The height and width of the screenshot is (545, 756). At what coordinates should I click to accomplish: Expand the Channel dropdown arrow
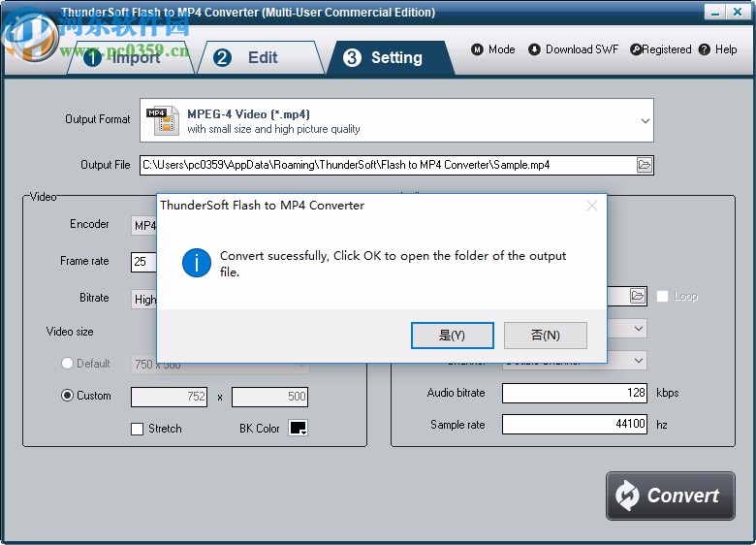639,361
